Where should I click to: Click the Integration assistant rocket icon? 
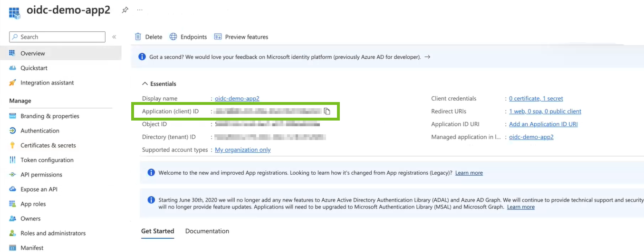pos(12,83)
